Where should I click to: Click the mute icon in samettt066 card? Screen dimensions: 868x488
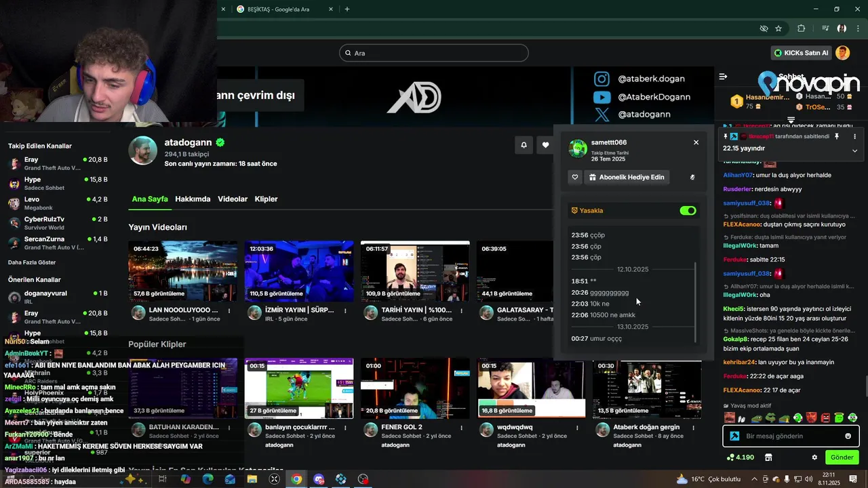pos(692,177)
